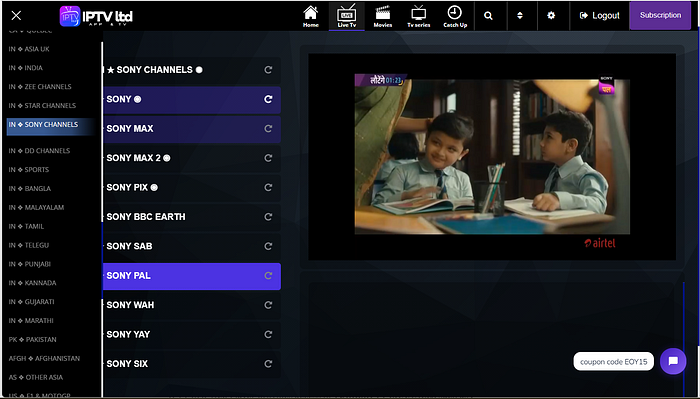Open the chat bubble widget
Screen dimensions: 700x399
(x=673, y=361)
